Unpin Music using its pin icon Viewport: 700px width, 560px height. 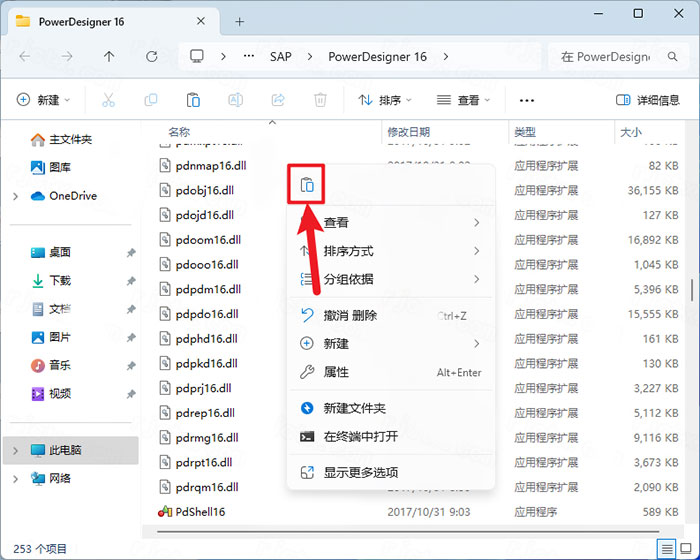point(131,366)
